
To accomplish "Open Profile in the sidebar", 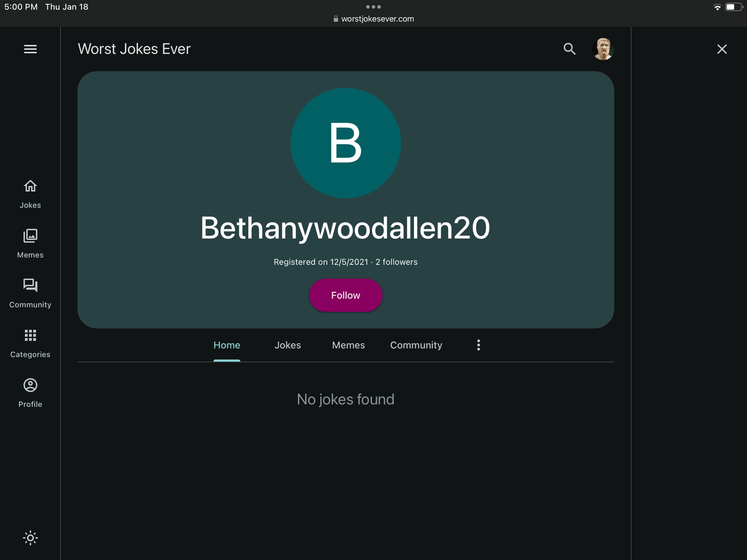I will (x=30, y=393).
